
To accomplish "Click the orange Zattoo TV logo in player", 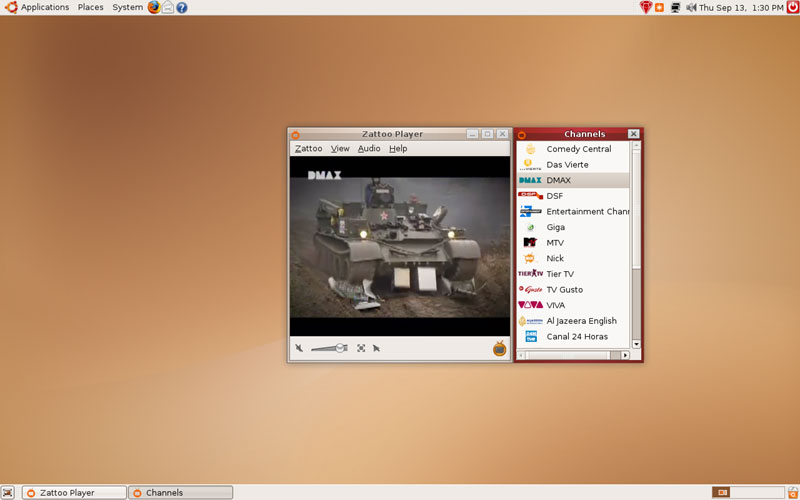I will click(499, 348).
